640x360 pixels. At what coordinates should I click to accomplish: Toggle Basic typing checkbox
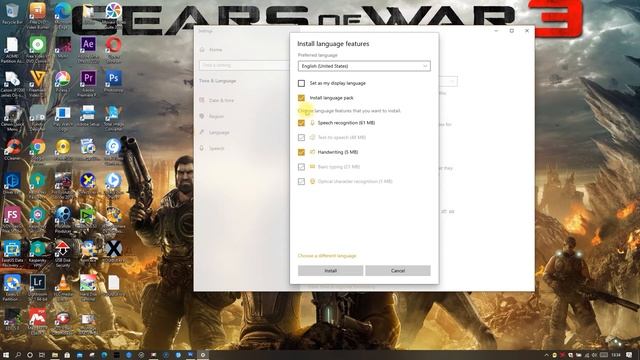tap(301, 167)
